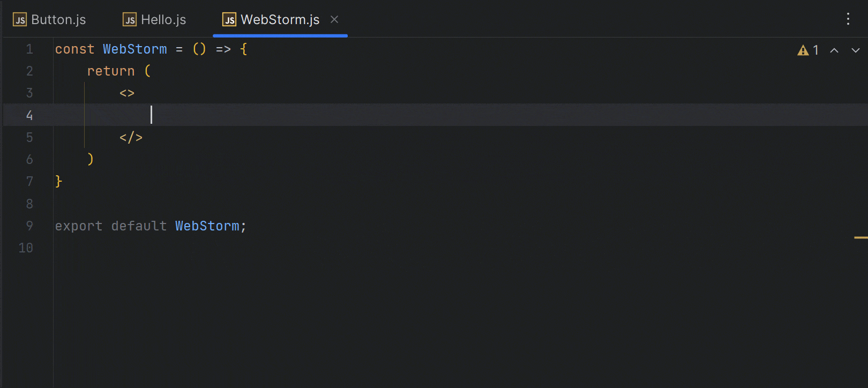The width and height of the screenshot is (868, 388).
Task: Click line number 4 in the gutter
Action: click(x=29, y=115)
